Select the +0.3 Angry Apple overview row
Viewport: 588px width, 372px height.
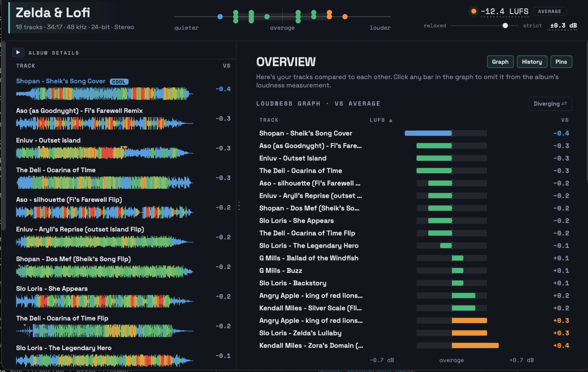(x=414, y=321)
